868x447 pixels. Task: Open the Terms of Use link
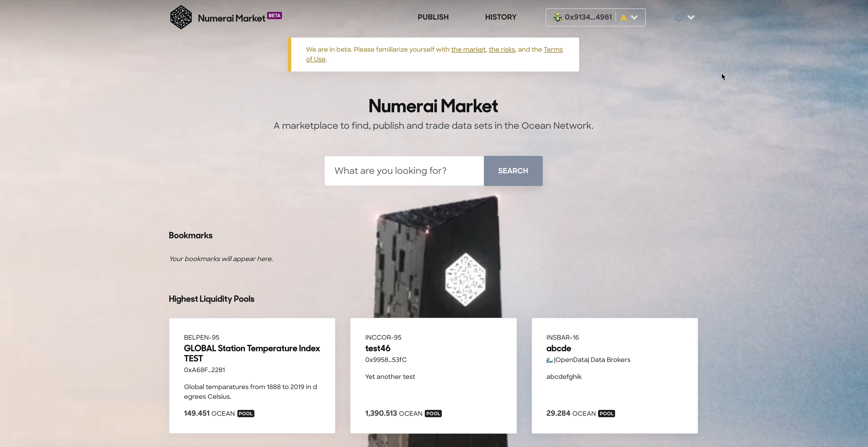click(x=553, y=49)
